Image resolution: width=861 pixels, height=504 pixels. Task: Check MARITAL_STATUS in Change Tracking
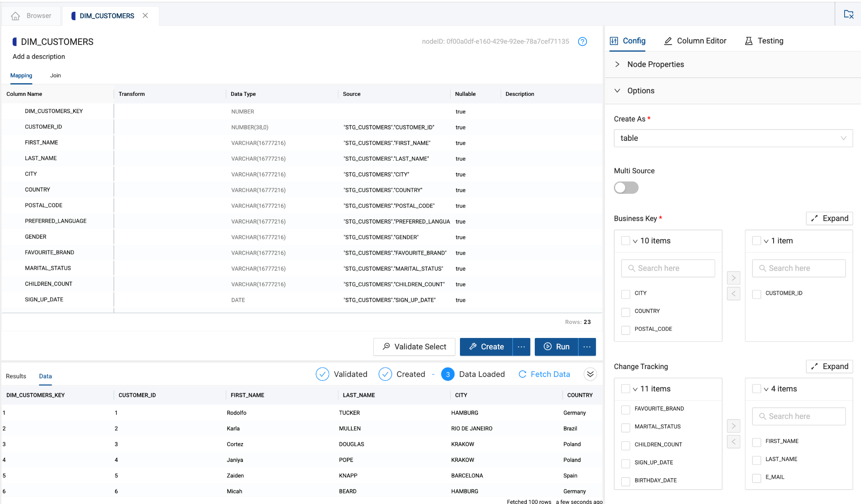pos(626,427)
